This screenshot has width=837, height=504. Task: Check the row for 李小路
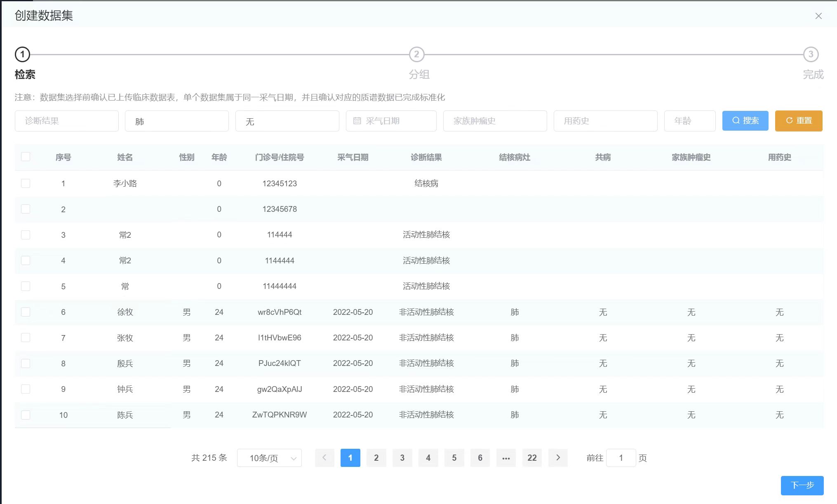[x=26, y=183]
